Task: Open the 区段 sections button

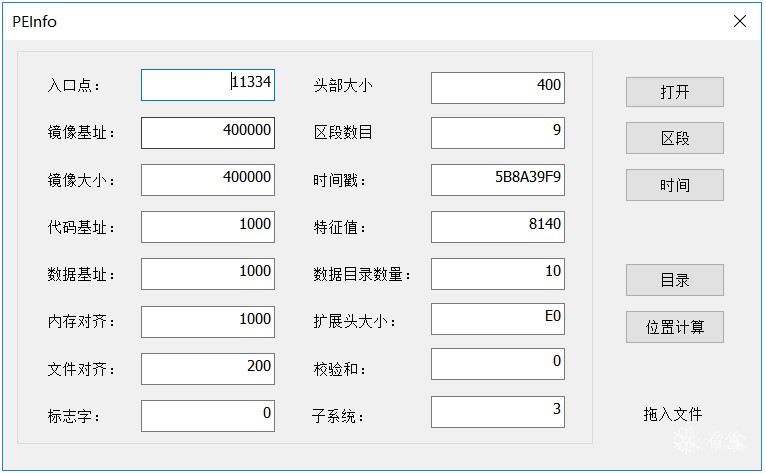Action: click(x=675, y=138)
